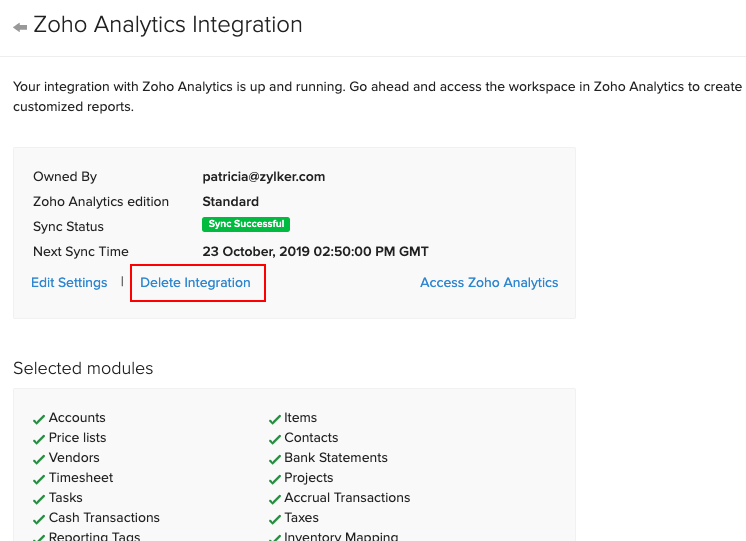This screenshot has height=541, width=746.
Task: Click the green checkmark beside Vendors
Action: (x=39, y=459)
